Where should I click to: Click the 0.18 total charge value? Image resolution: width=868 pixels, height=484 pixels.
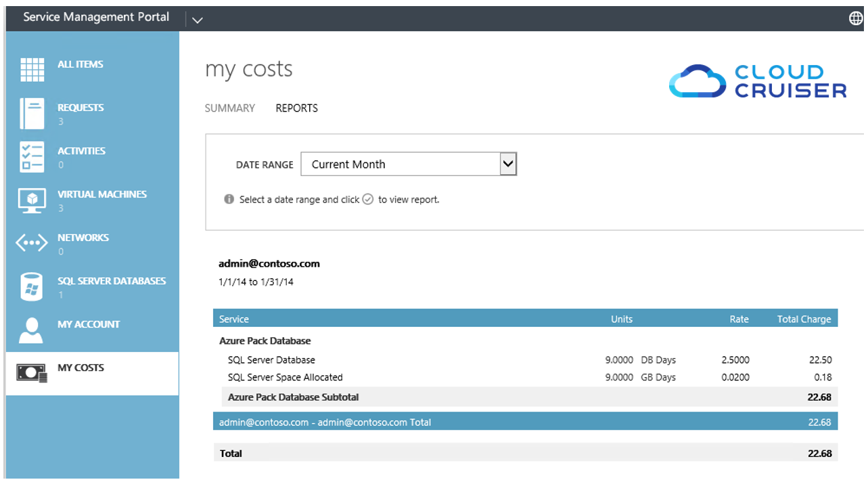click(823, 377)
